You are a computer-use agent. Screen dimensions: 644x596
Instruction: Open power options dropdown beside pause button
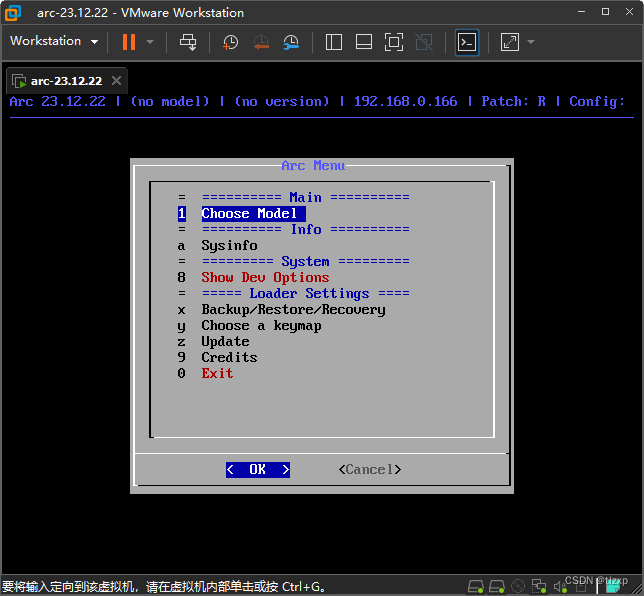coord(150,42)
